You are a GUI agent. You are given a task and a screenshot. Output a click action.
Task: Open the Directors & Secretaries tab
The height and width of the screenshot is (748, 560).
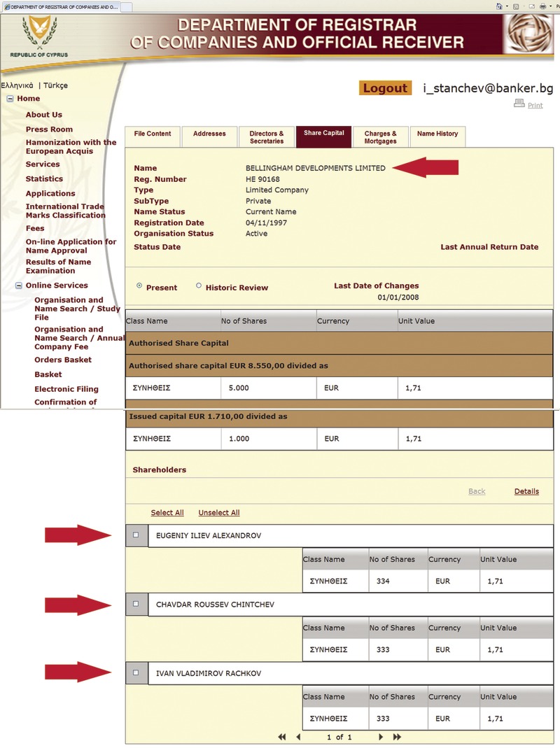(x=267, y=137)
